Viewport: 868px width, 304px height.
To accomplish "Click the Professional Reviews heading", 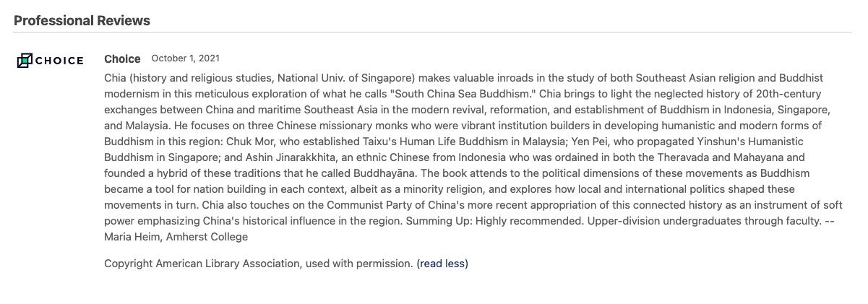I will click(x=82, y=20).
